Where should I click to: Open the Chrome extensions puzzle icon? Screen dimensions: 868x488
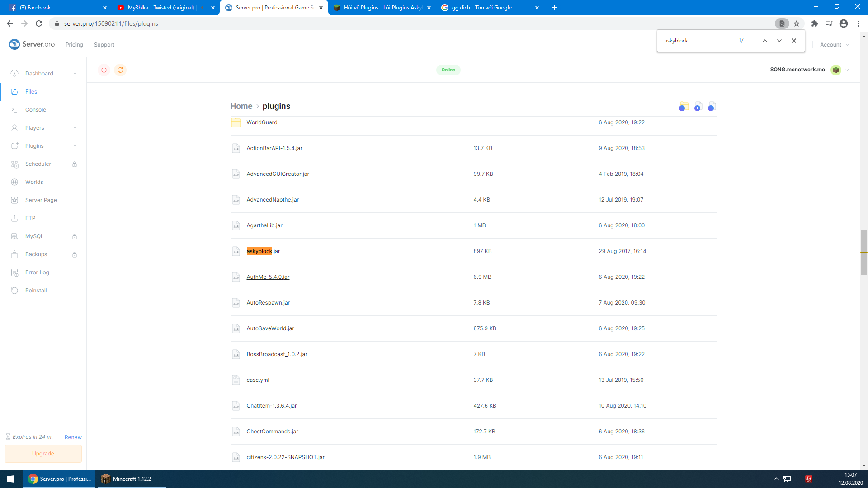814,23
